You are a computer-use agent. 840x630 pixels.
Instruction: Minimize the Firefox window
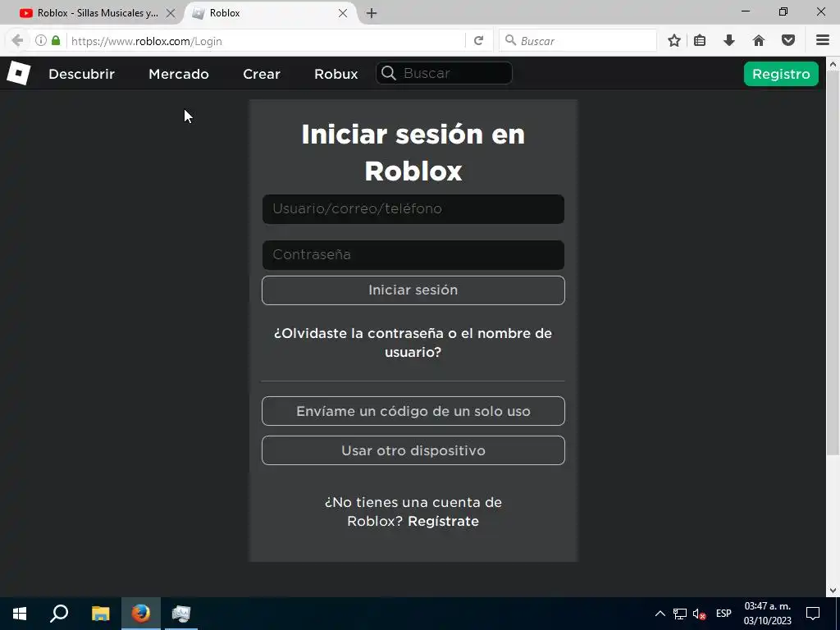click(x=746, y=11)
